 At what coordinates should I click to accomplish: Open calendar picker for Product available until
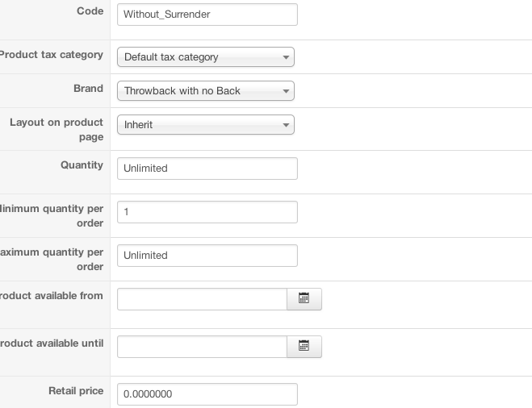(x=304, y=347)
